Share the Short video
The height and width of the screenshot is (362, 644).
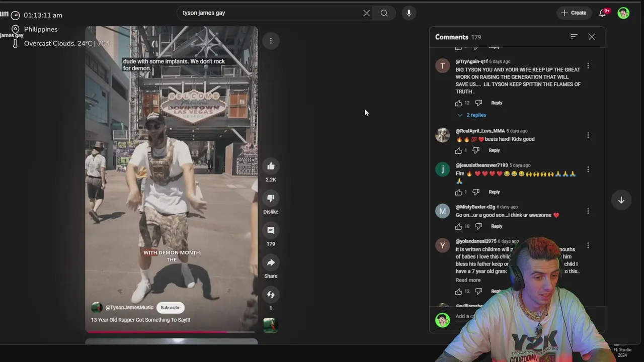tap(271, 263)
